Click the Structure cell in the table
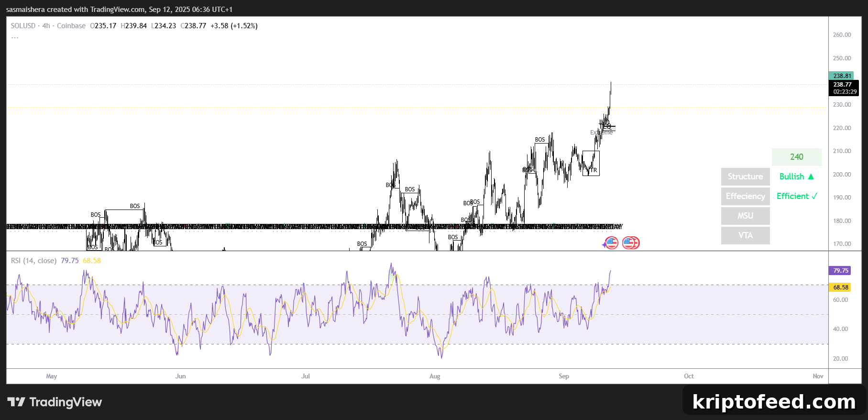The image size is (868, 420). (746, 177)
